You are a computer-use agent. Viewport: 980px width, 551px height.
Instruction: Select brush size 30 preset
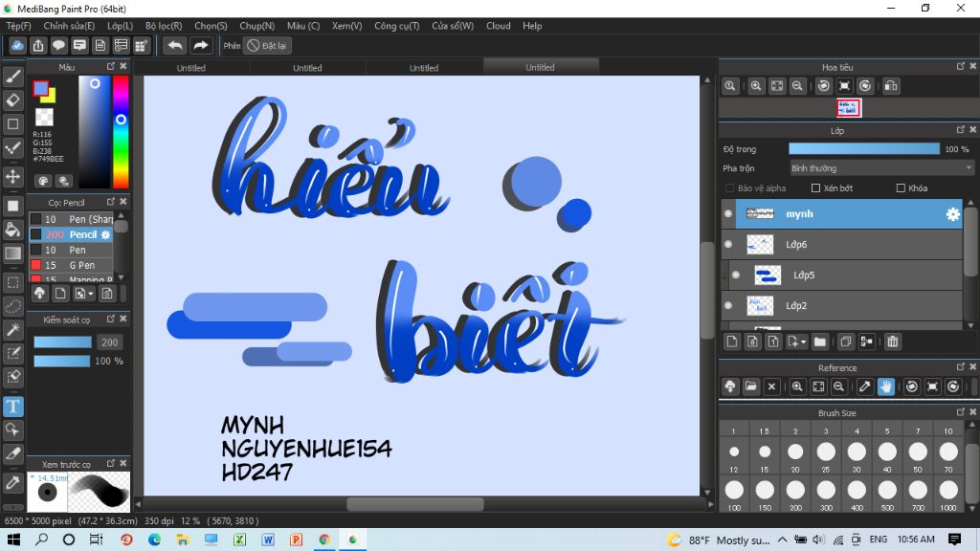(x=857, y=452)
